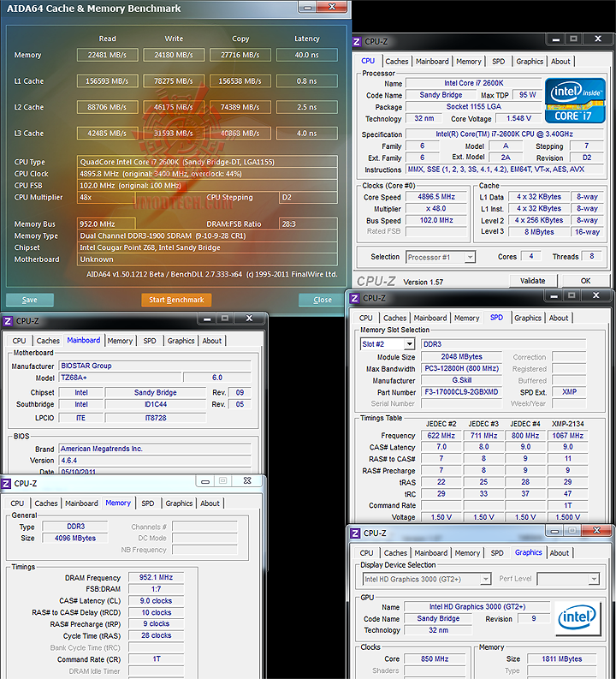Click the OK button in CPU-Z
This screenshot has width=616, height=679.
click(x=586, y=281)
